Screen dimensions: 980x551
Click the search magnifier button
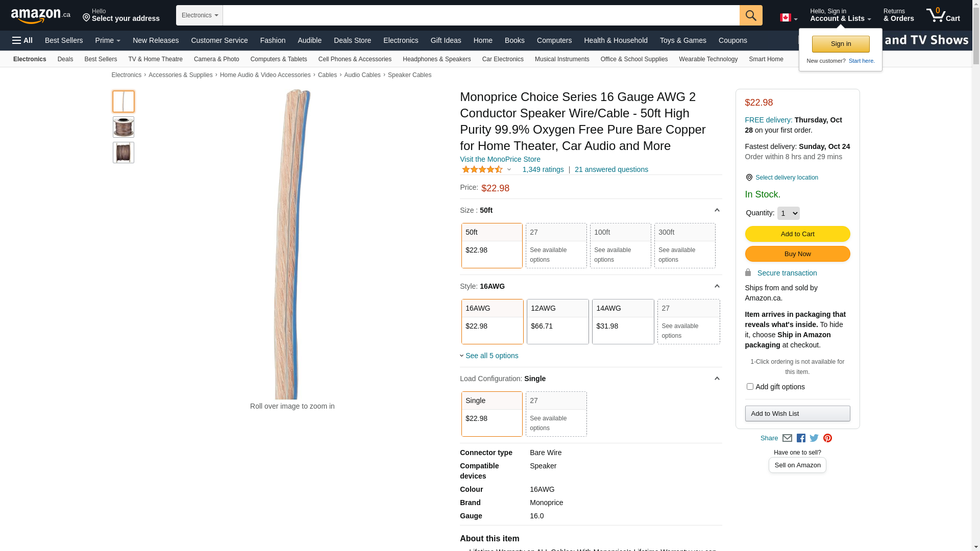[750, 15]
